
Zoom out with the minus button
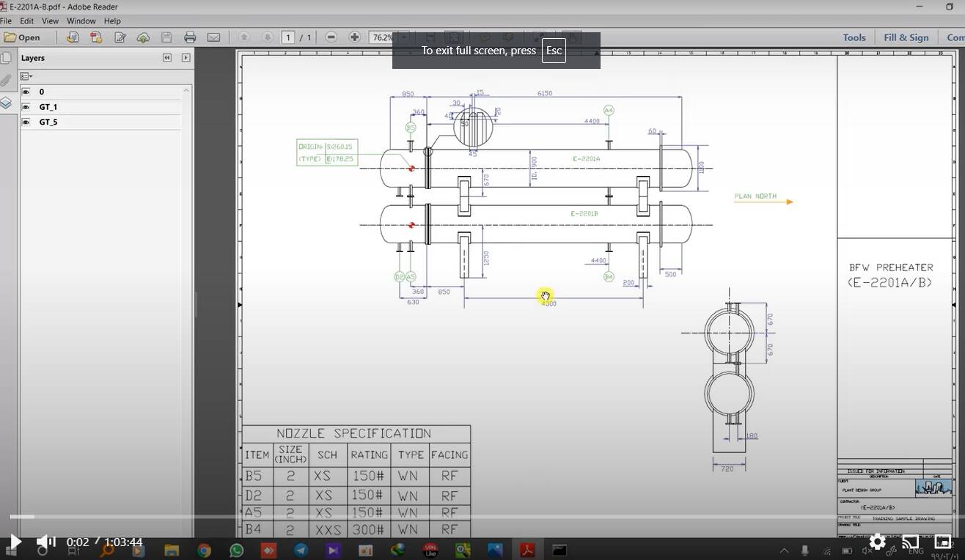(x=331, y=37)
